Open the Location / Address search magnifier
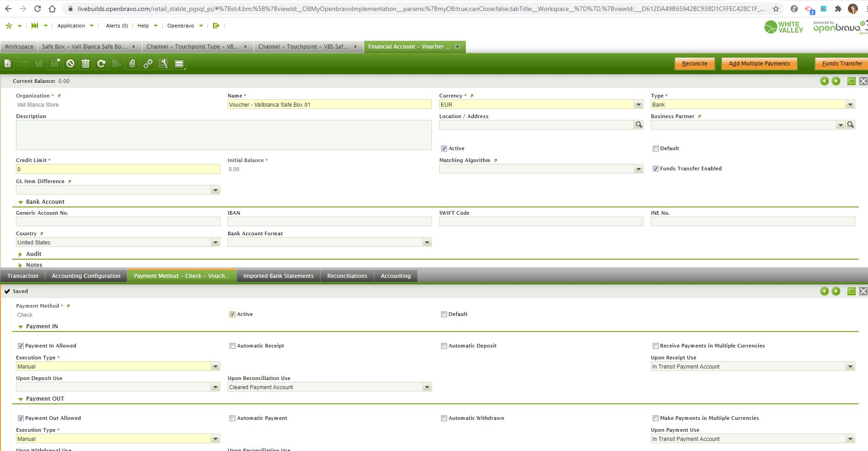Screen dimensions: 868x451 639,125
